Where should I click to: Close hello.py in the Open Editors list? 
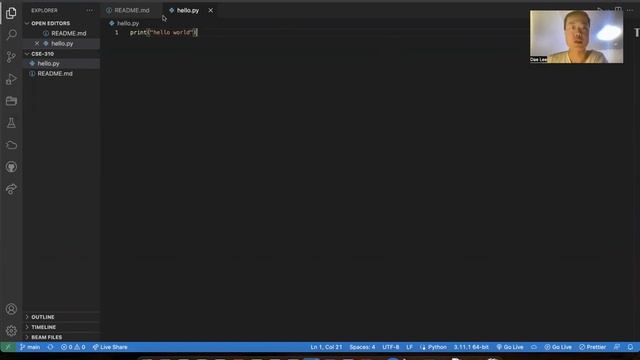(37, 43)
